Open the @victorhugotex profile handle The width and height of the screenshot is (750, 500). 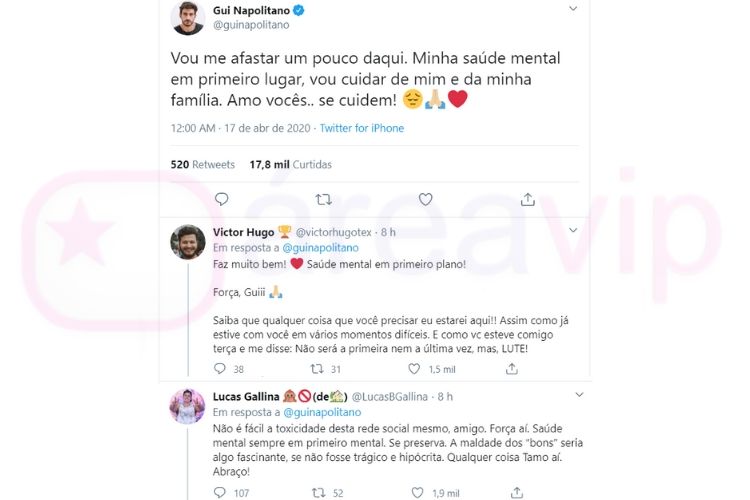click(x=337, y=233)
